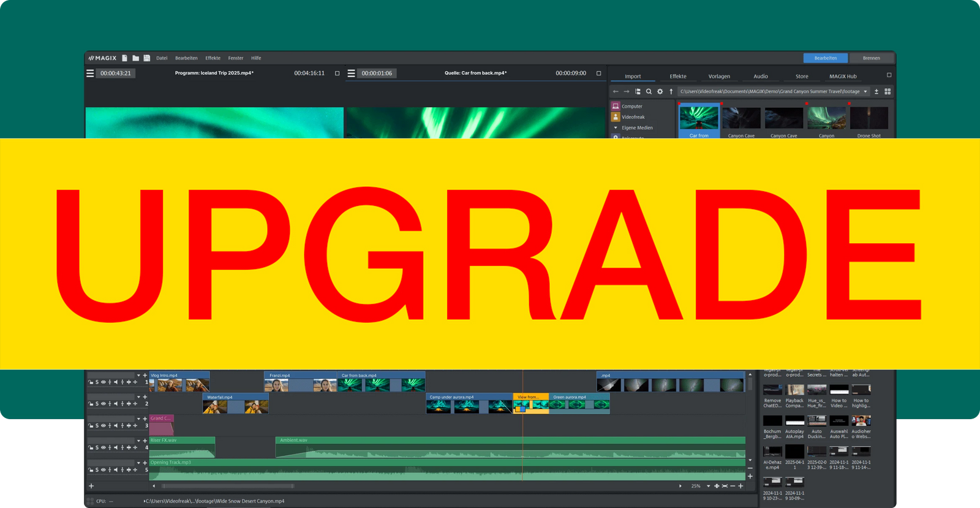Increase vertical track zoom with plus
Screen dimensions: 980x508
click(750, 476)
